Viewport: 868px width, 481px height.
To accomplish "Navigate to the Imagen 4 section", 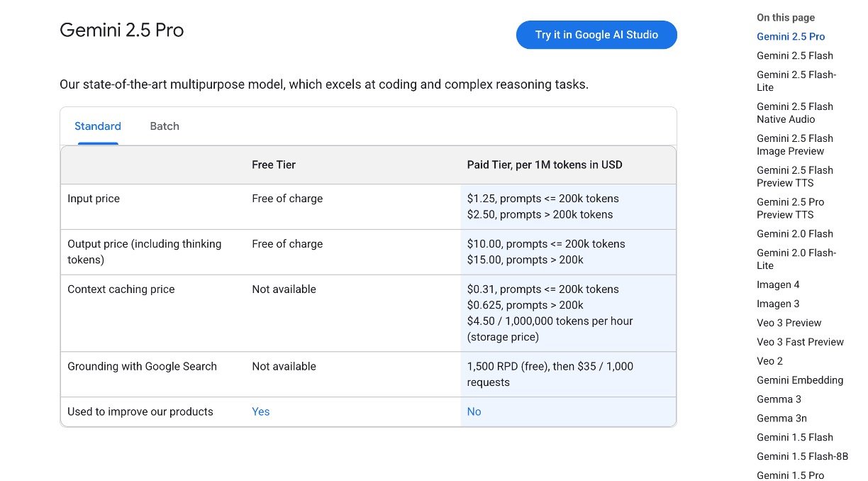I will click(778, 285).
